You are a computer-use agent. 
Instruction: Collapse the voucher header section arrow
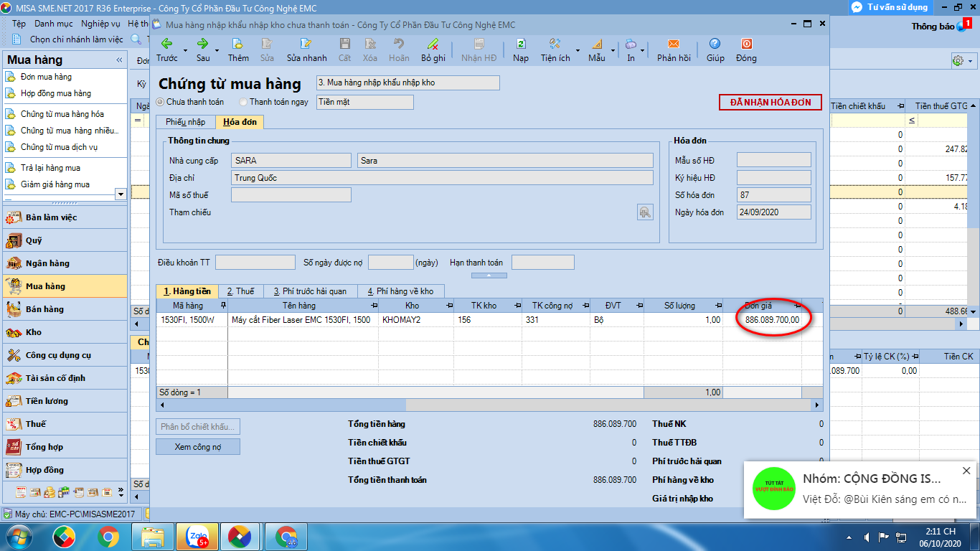pos(489,275)
